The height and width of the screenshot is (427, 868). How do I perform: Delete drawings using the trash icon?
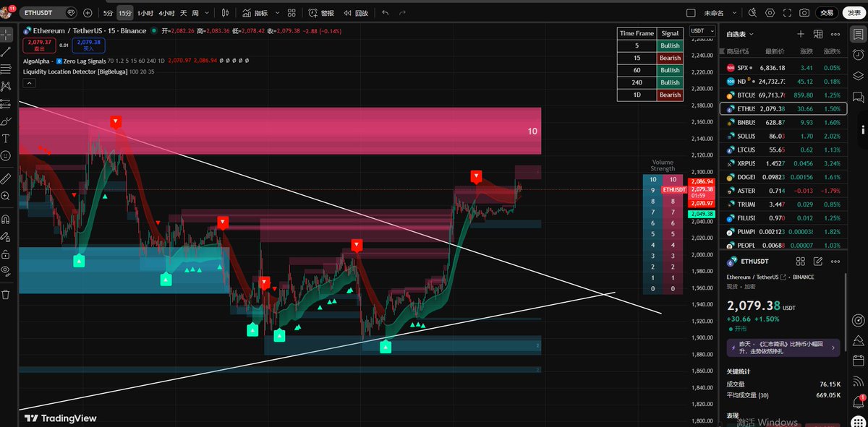pyautogui.click(x=6, y=294)
